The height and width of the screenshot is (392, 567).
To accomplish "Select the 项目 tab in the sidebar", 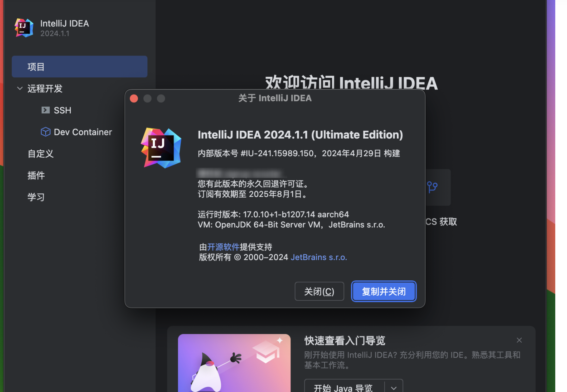I will coord(80,67).
